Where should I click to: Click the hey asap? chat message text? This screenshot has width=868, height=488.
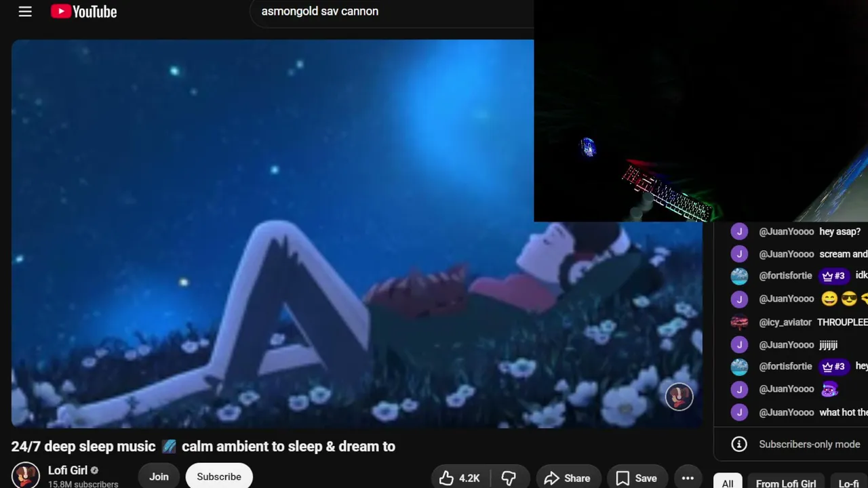[840, 232]
